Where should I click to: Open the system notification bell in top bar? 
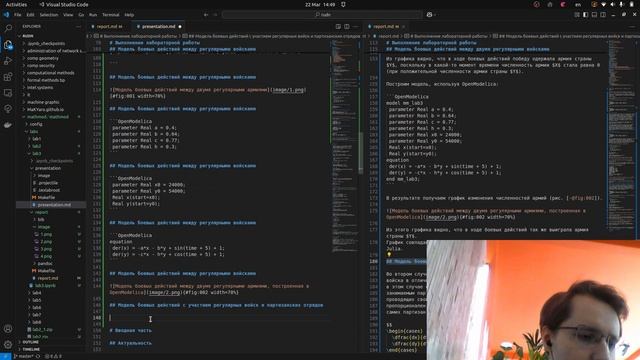point(343,4)
